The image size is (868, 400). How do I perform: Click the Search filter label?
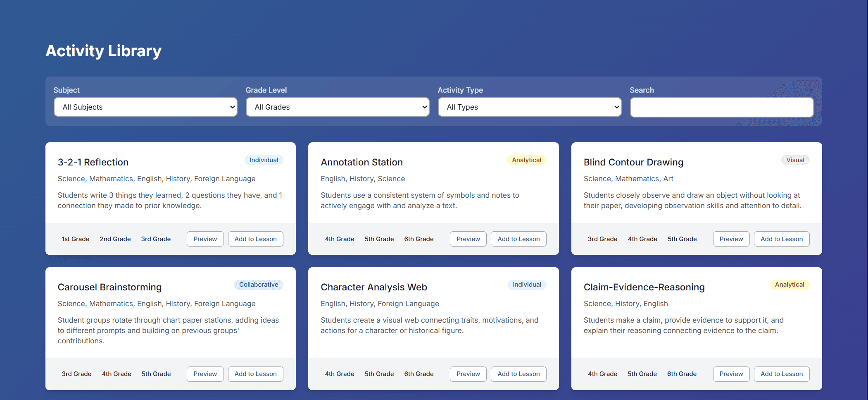pos(642,90)
